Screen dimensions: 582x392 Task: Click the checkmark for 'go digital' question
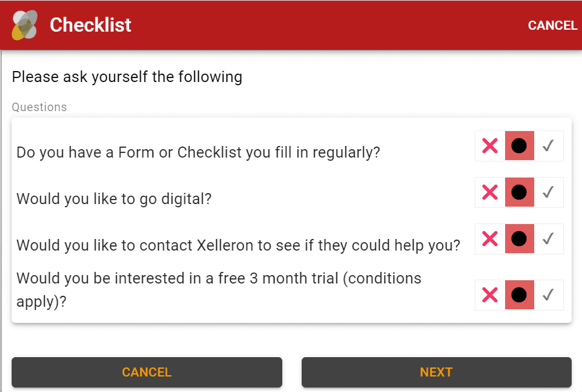coord(548,192)
